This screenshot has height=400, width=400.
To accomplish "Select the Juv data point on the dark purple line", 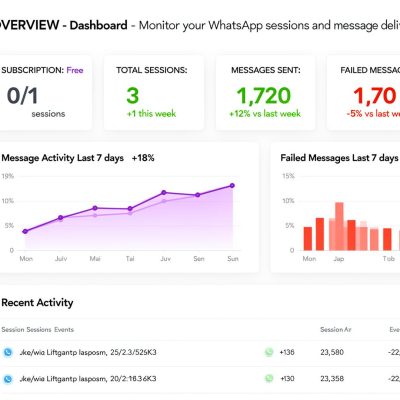I will click(164, 192).
